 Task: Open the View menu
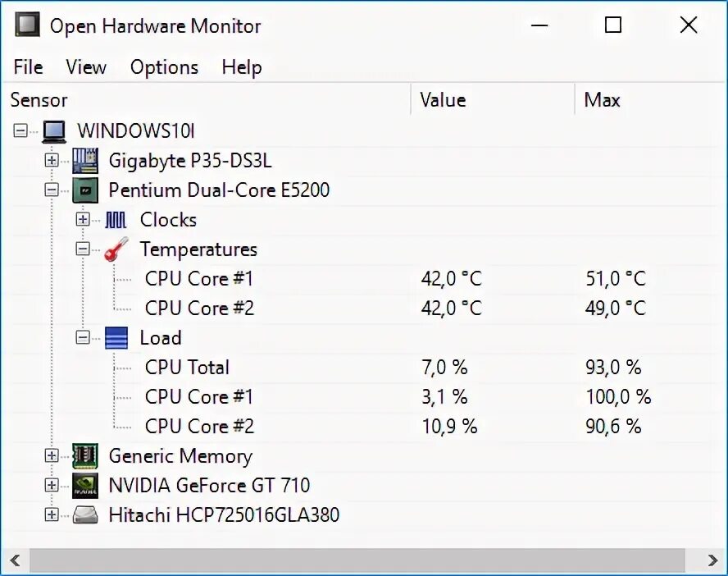point(86,67)
